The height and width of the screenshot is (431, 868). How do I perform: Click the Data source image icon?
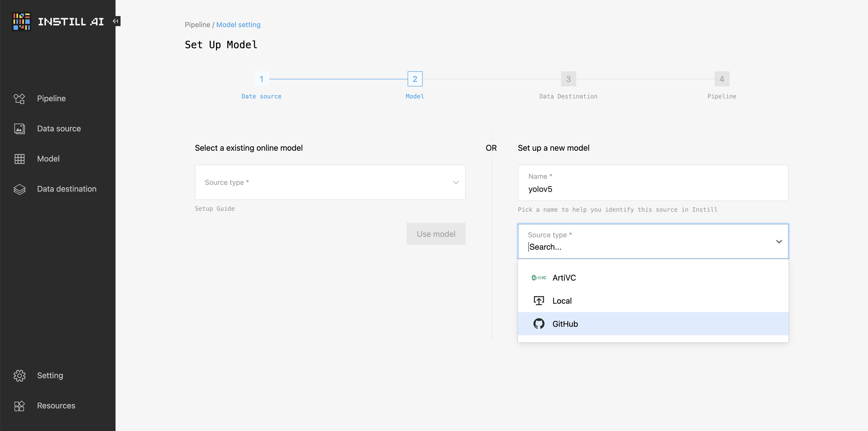[19, 129]
